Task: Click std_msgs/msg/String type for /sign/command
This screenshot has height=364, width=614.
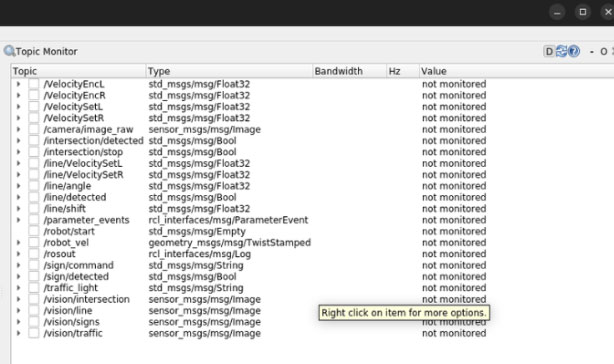Action: point(196,265)
